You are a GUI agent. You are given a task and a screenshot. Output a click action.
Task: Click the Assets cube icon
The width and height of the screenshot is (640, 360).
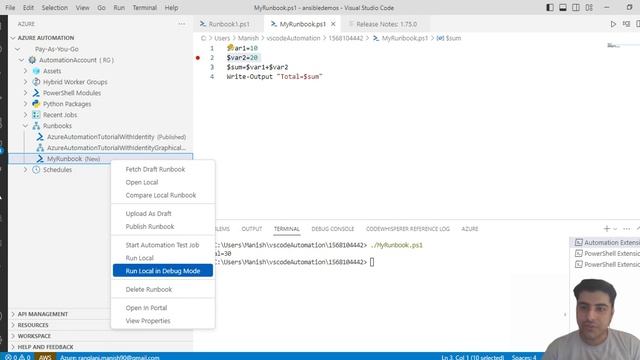(x=36, y=71)
